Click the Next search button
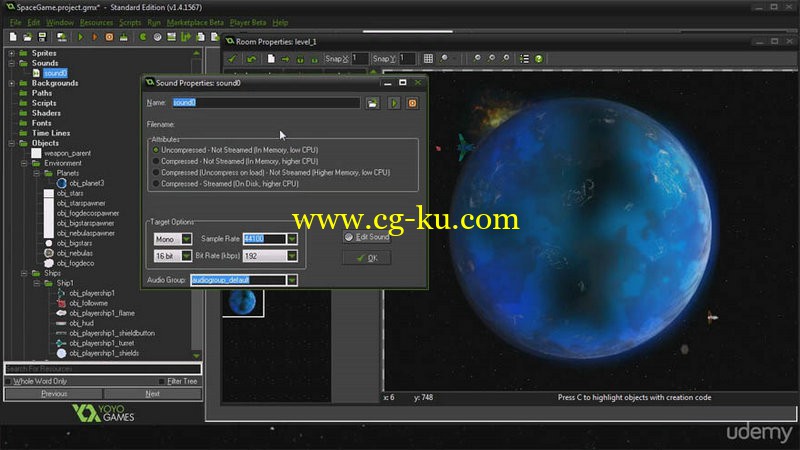 (x=153, y=394)
